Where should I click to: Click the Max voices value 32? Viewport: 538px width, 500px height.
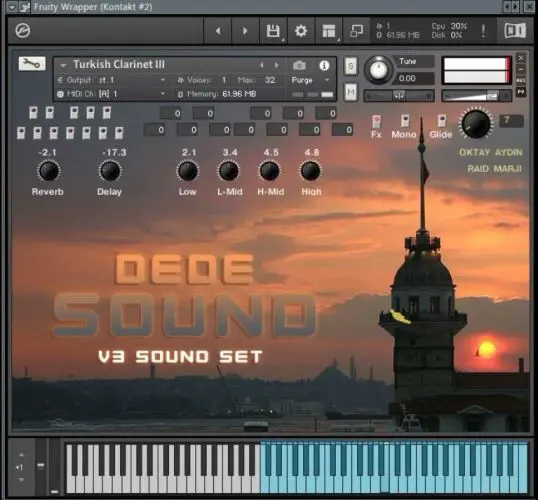[270, 80]
